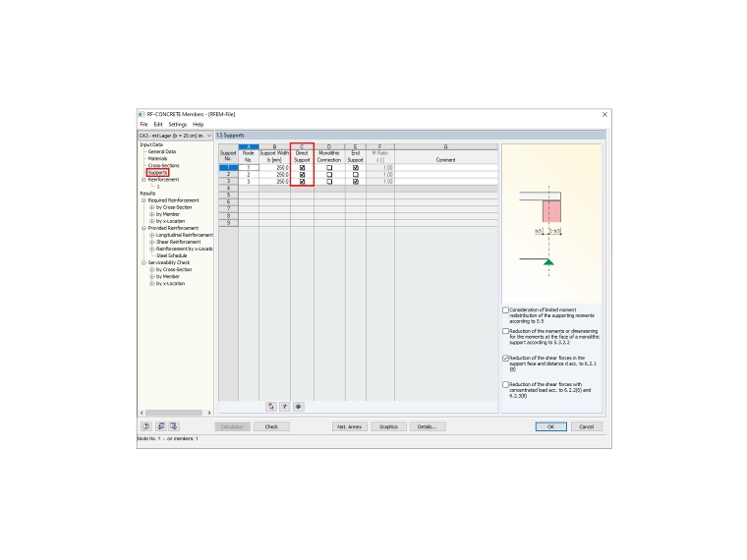Go to next module window icon
747x560 pixels.
(x=174, y=426)
